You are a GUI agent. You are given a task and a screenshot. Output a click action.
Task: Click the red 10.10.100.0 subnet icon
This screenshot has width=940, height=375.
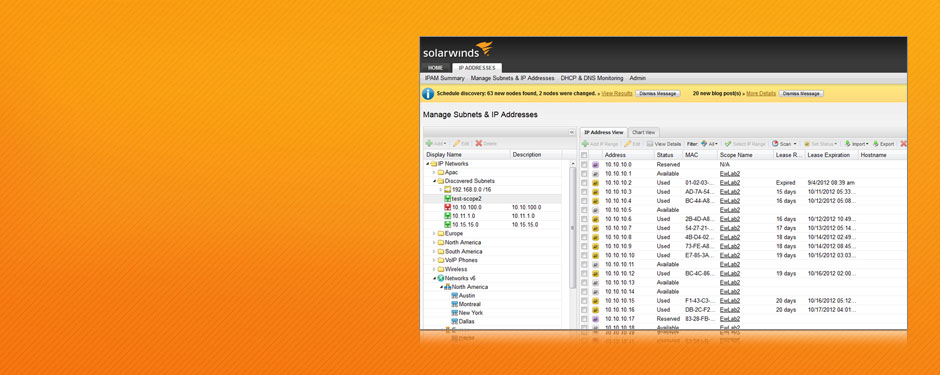[447, 207]
